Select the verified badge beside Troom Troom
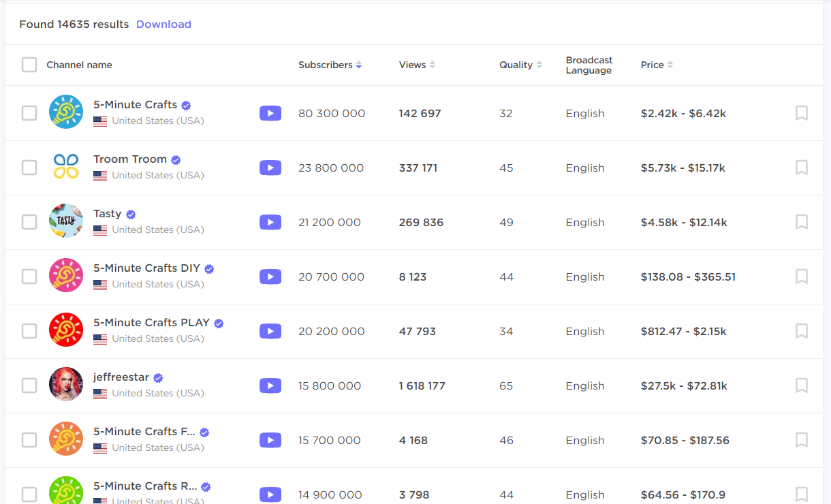 point(176,159)
